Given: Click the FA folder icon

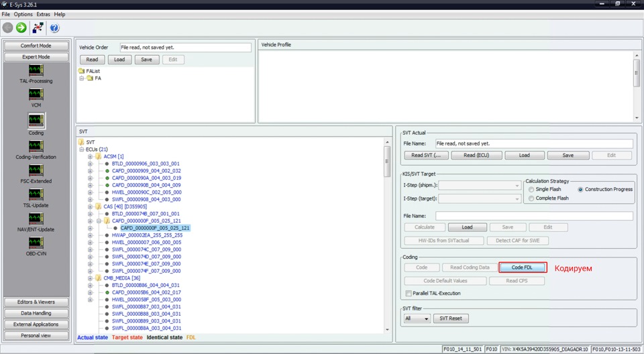Looking at the screenshot, I should tap(89, 78).
